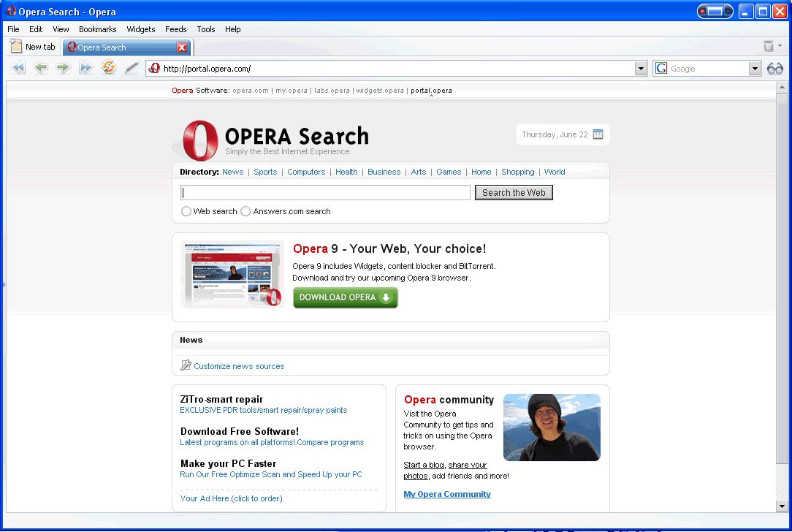Expand the arrow beside the trash icon
The width and height of the screenshot is (792, 532).
(x=780, y=46)
